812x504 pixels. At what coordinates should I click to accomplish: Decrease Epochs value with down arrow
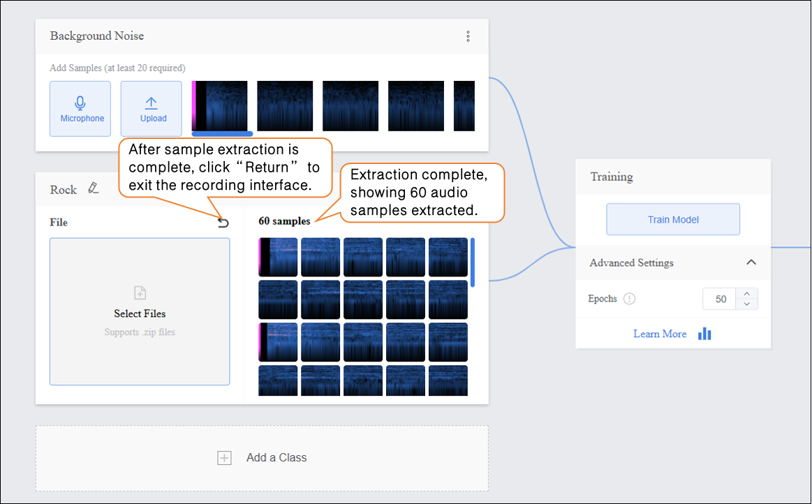click(x=747, y=304)
